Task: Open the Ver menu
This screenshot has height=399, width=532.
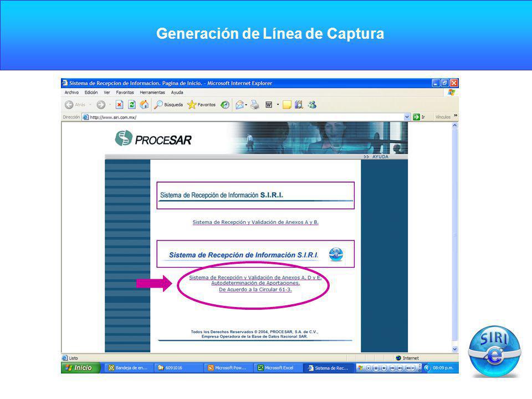Action: [x=107, y=93]
